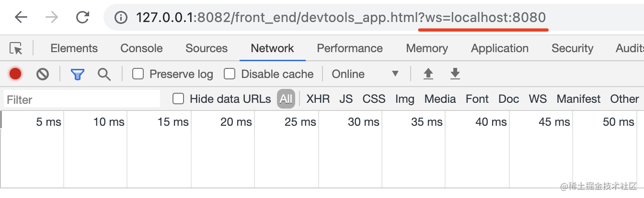Select the WS request filter

[538, 99]
